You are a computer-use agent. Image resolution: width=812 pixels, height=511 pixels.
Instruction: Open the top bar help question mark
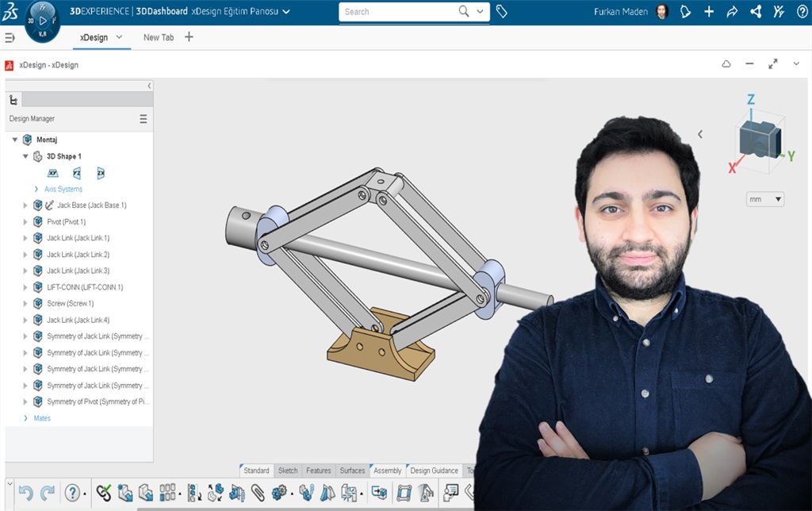(802, 11)
